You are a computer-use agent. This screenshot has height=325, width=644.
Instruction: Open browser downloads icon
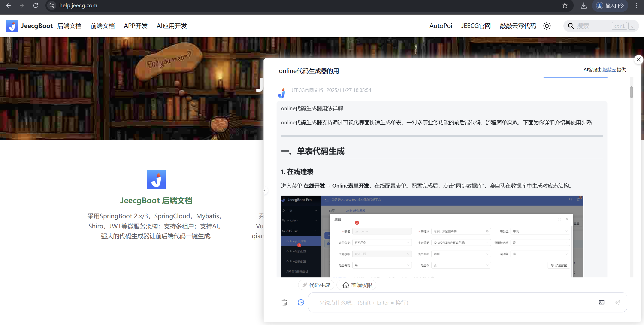click(584, 6)
